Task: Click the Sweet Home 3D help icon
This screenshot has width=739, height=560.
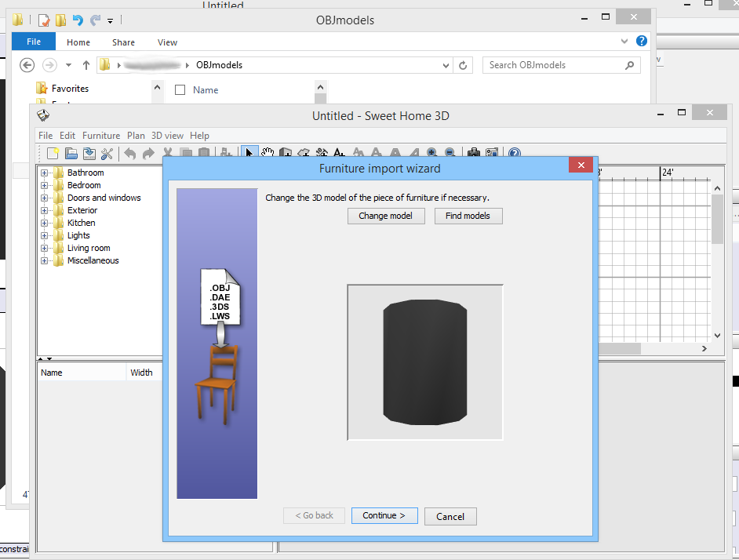Action: tap(515, 154)
